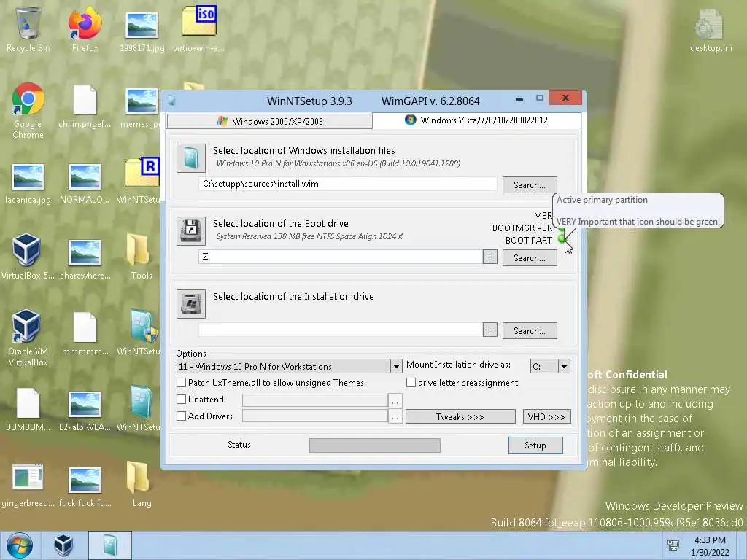This screenshot has width=747, height=560.
Task: Select the charawhere image icon
Action: 85,259
